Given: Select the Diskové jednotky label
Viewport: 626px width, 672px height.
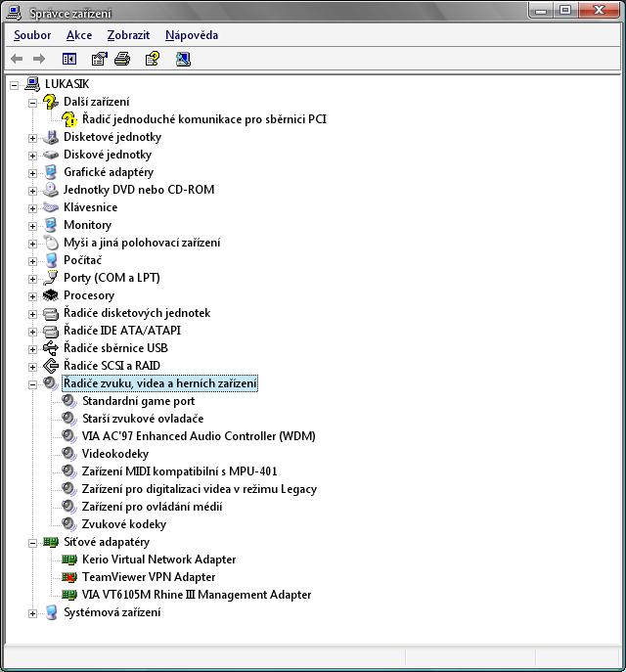Looking at the screenshot, I should (x=108, y=155).
